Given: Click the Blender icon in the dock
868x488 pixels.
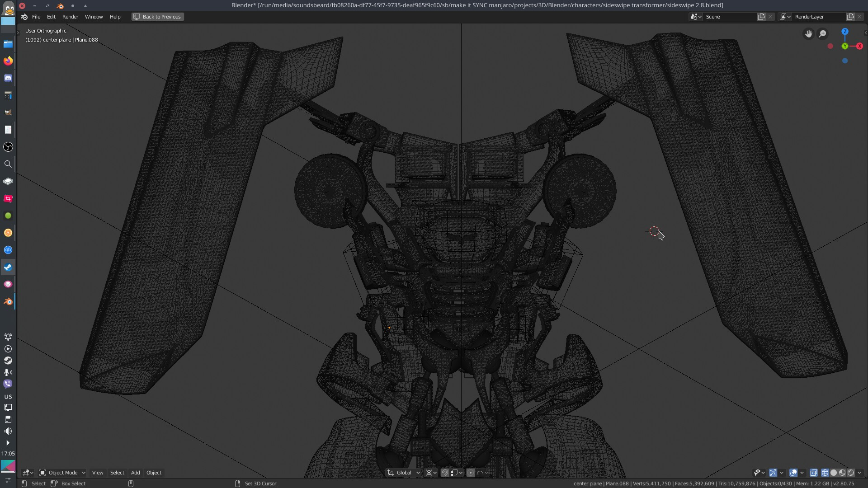Looking at the screenshot, I should pyautogui.click(x=8, y=301).
